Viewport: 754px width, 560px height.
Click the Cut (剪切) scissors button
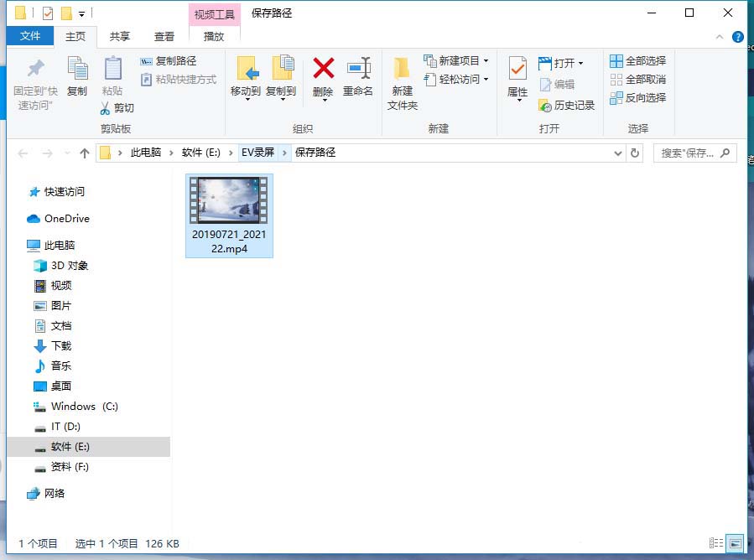tap(117, 108)
